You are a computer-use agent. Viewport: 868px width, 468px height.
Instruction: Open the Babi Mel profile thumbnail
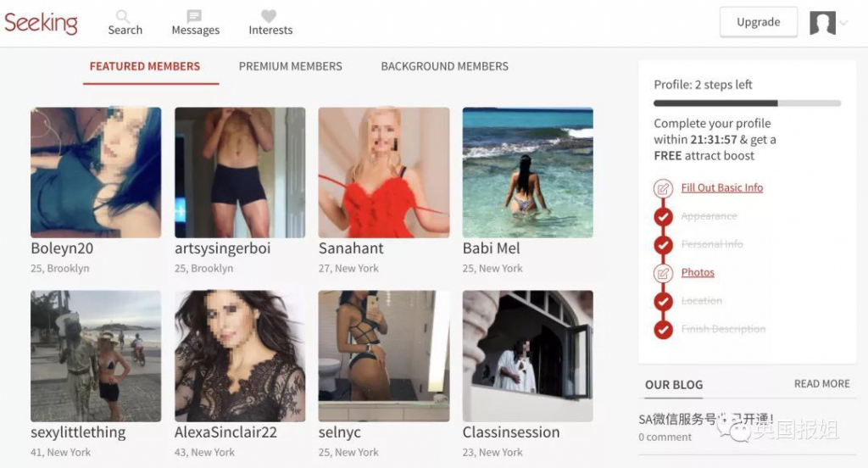click(x=527, y=172)
